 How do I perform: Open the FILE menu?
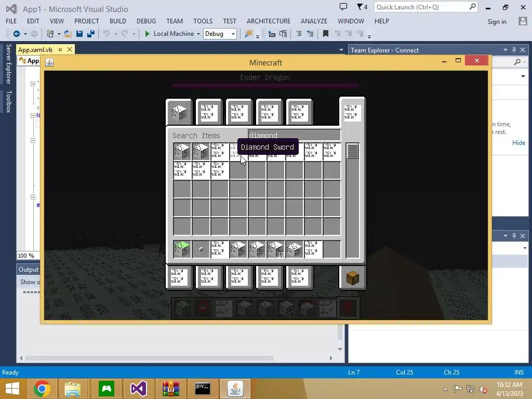pyautogui.click(x=11, y=21)
